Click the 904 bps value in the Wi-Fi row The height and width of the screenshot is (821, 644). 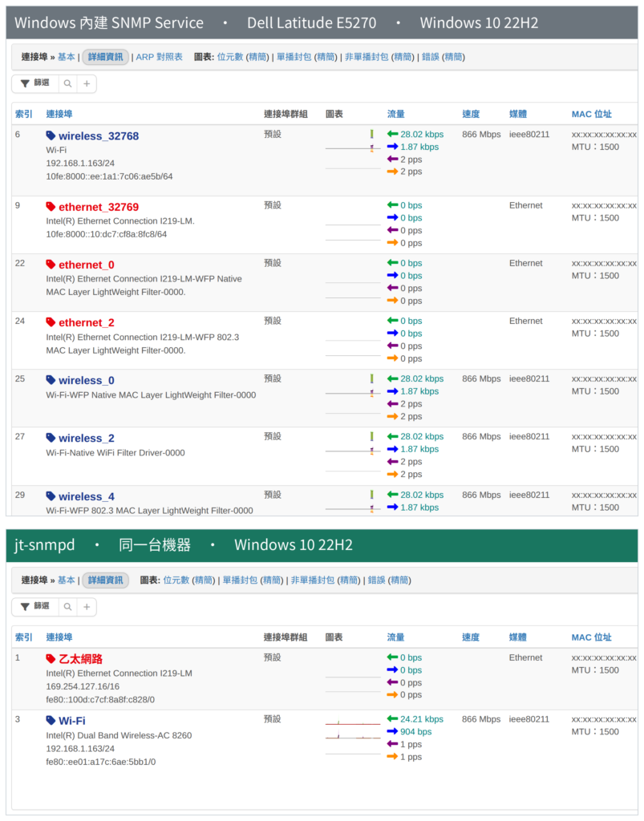click(416, 732)
